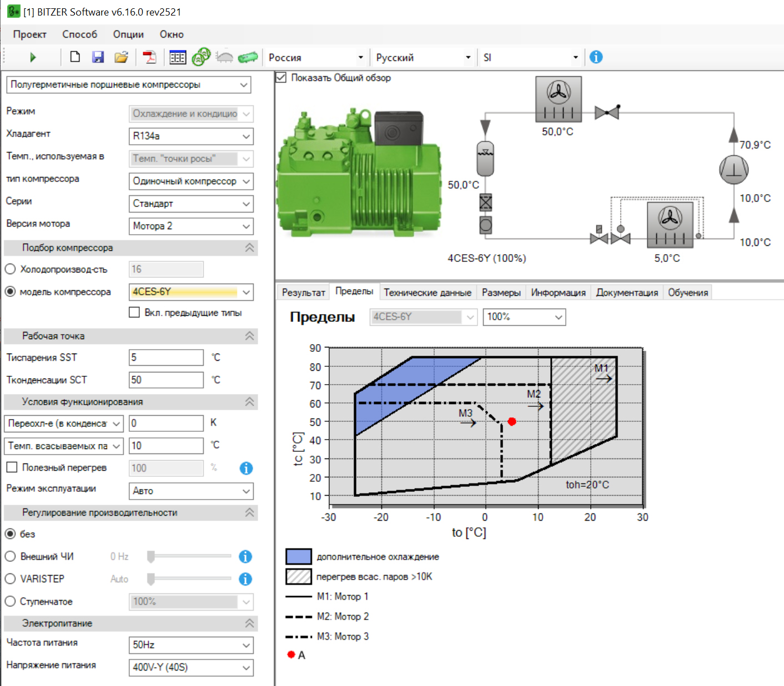
Task: Click the liquid receiver symbol in the diagram
Action: 485,159
